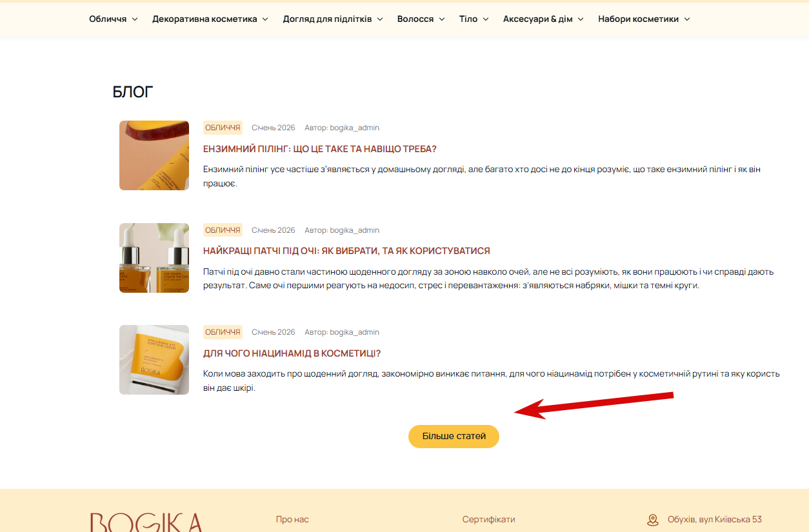The image size is (809, 532).
Task: Open article Для чого ніацинамід в косметиці
Action: (292, 353)
